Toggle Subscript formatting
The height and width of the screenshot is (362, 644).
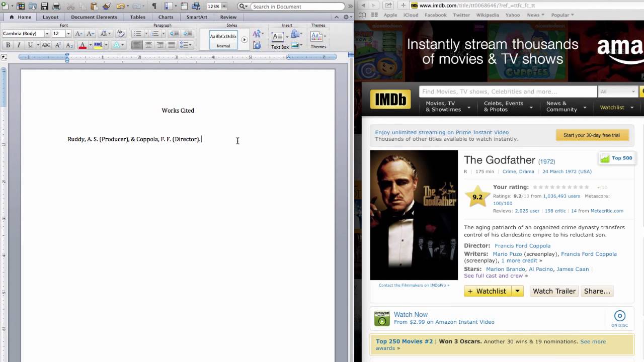coord(69,45)
